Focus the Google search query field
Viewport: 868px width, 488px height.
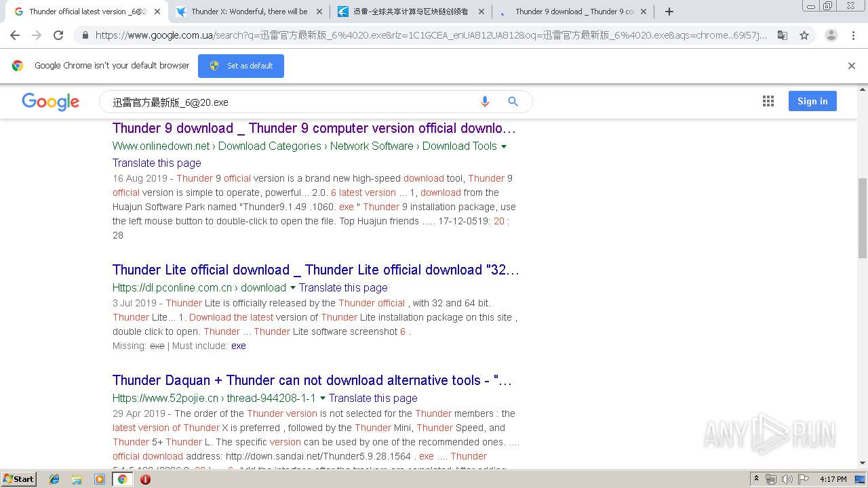288,102
